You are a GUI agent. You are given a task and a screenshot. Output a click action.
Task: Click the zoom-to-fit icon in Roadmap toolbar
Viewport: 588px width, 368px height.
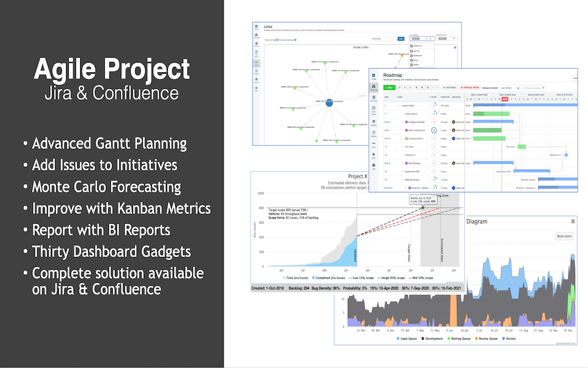coord(428,88)
